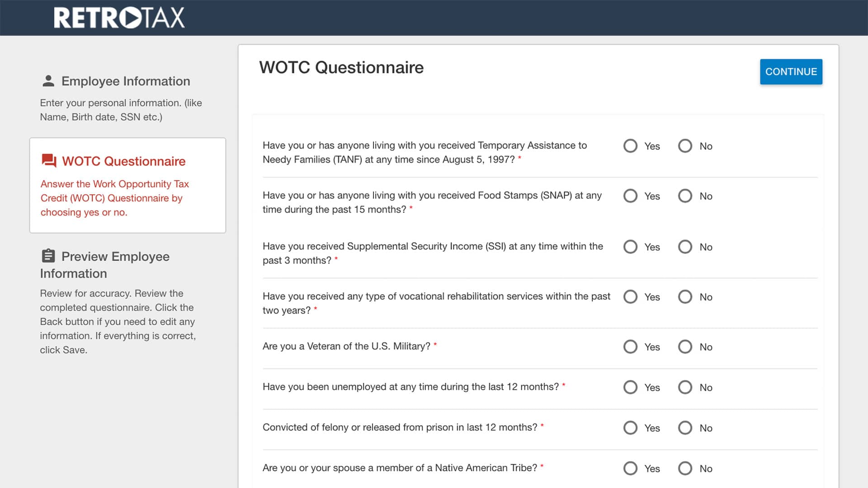Click the Employee Information person icon
Viewport: 868px width, 488px height.
(48, 81)
